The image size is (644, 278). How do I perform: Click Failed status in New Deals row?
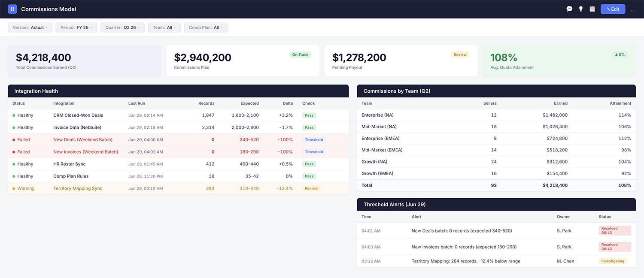point(21,140)
